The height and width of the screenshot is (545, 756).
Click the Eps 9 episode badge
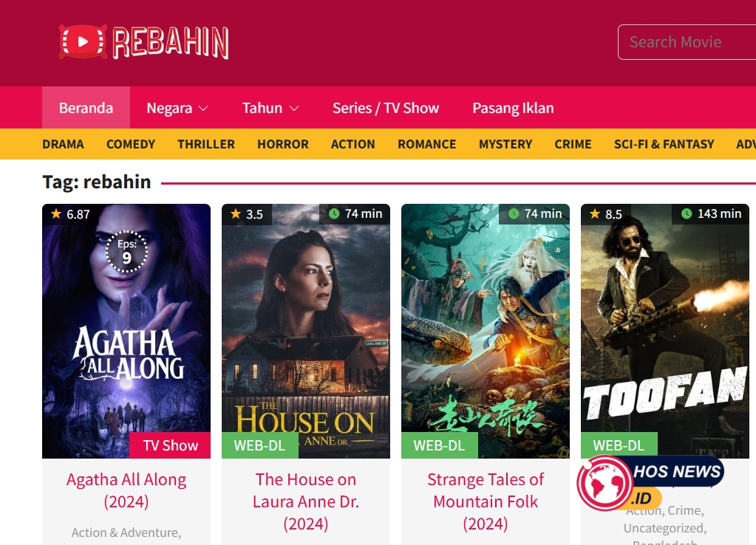[126, 252]
